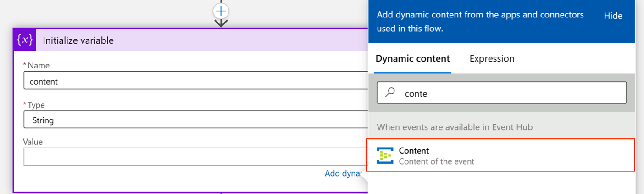This screenshot has width=644, height=194.
Task: Click the Value field label
Action: pyautogui.click(x=33, y=142)
